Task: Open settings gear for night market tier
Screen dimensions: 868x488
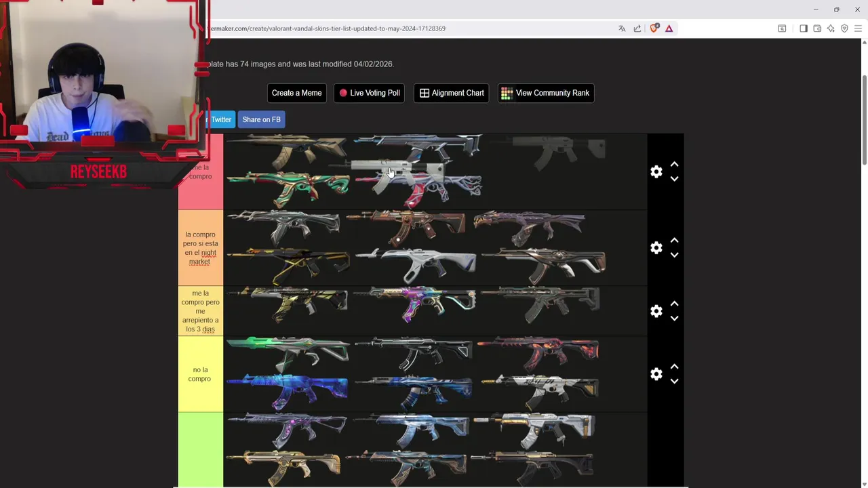Action: [x=656, y=247]
